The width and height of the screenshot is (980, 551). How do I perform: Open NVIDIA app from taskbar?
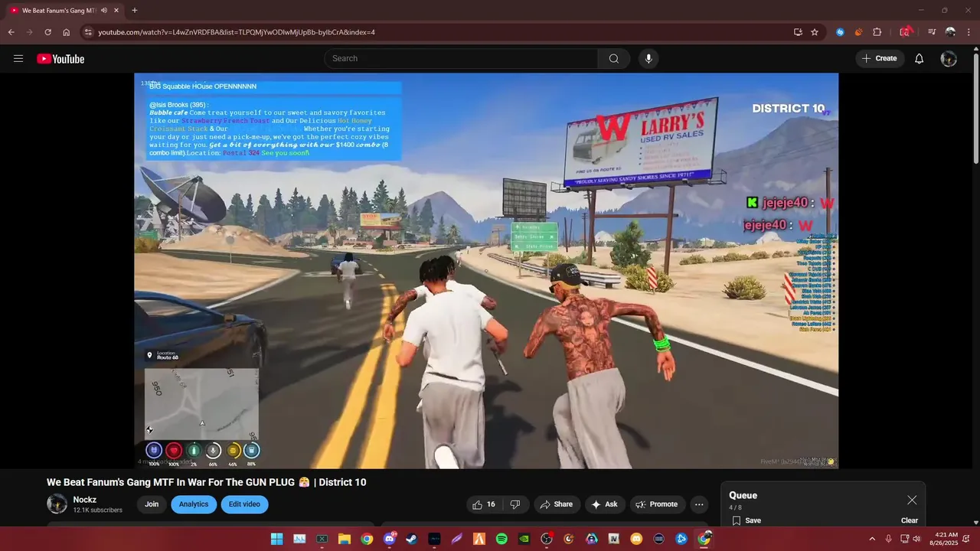point(524,539)
